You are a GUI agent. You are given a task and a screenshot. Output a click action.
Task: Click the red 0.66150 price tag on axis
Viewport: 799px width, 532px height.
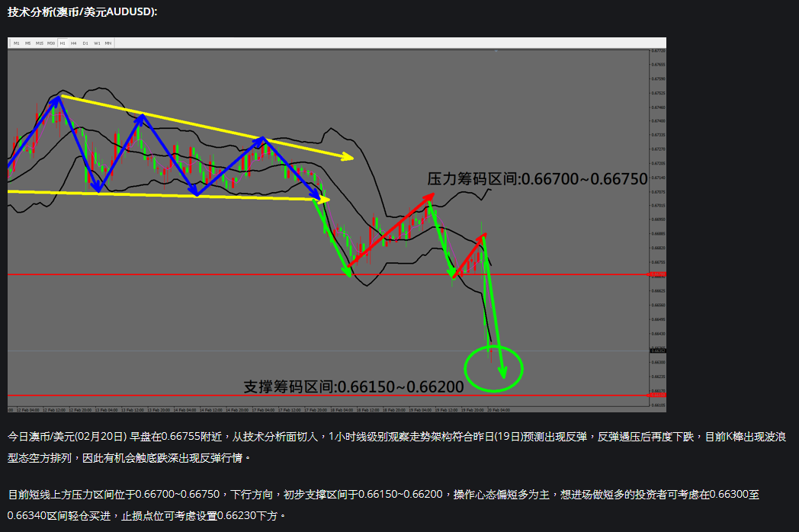tap(659, 395)
